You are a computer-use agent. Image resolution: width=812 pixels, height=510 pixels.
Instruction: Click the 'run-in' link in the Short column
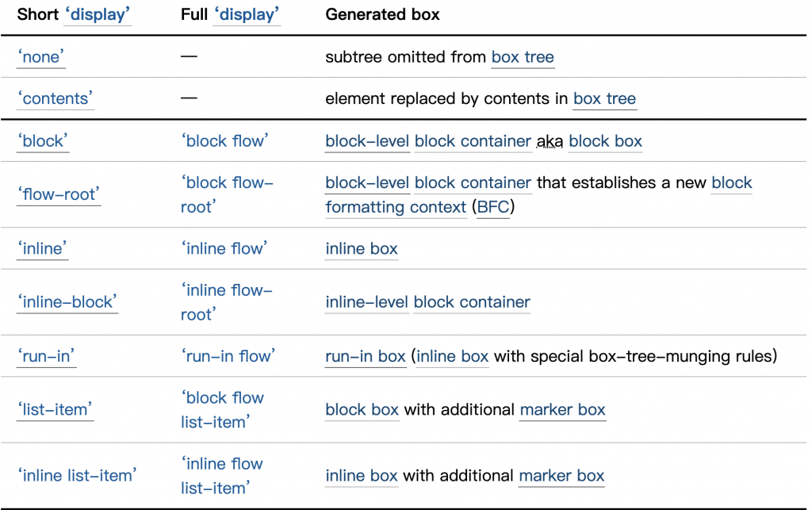pos(46,356)
